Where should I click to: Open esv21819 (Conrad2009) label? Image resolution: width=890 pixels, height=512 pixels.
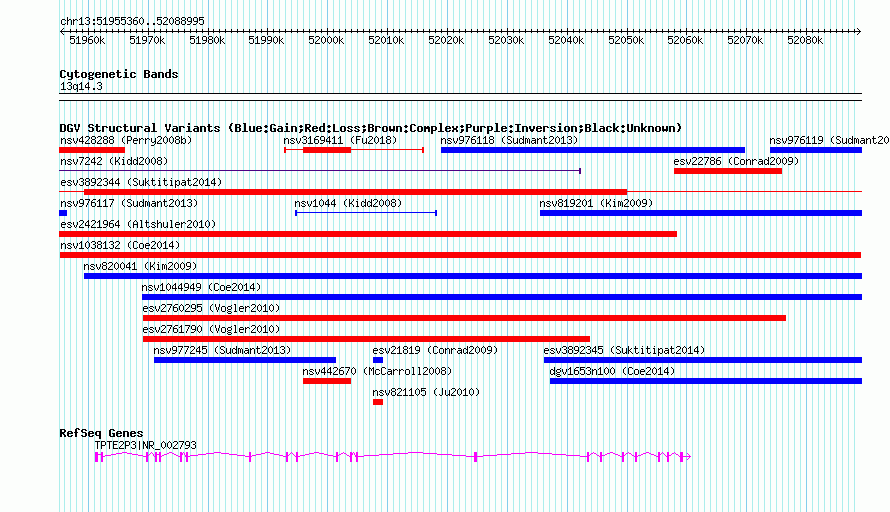pyautogui.click(x=435, y=350)
